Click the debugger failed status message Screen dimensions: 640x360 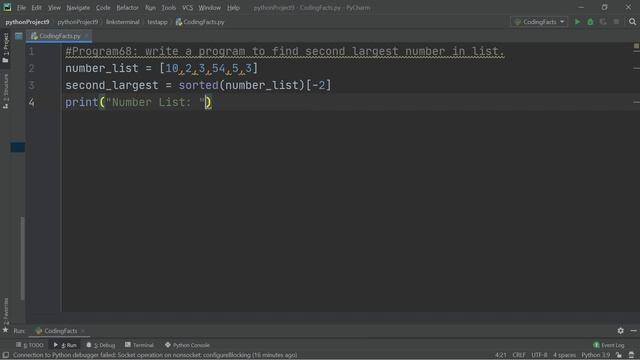pos(155,355)
